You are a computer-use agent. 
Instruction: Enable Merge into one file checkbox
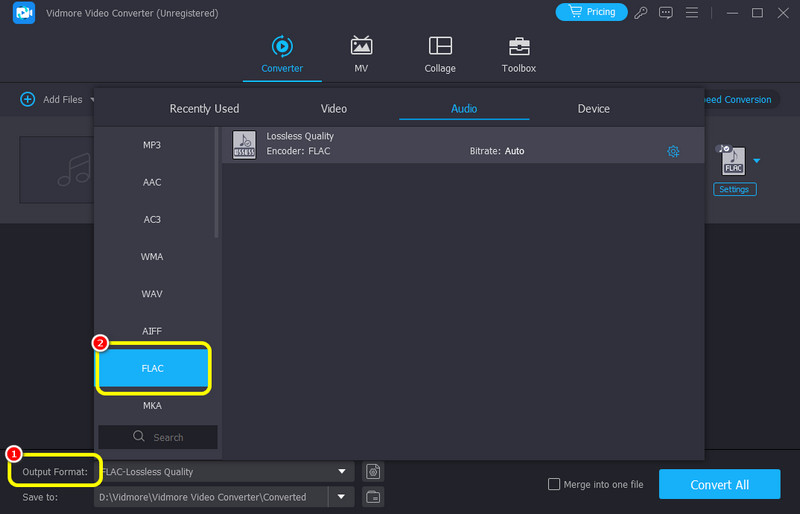554,484
